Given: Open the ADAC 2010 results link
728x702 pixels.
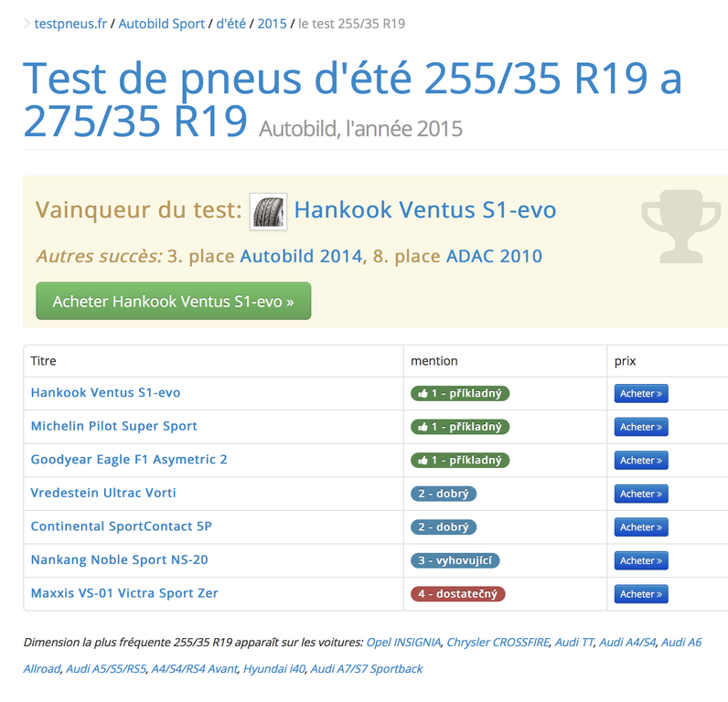Looking at the screenshot, I should [x=493, y=257].
